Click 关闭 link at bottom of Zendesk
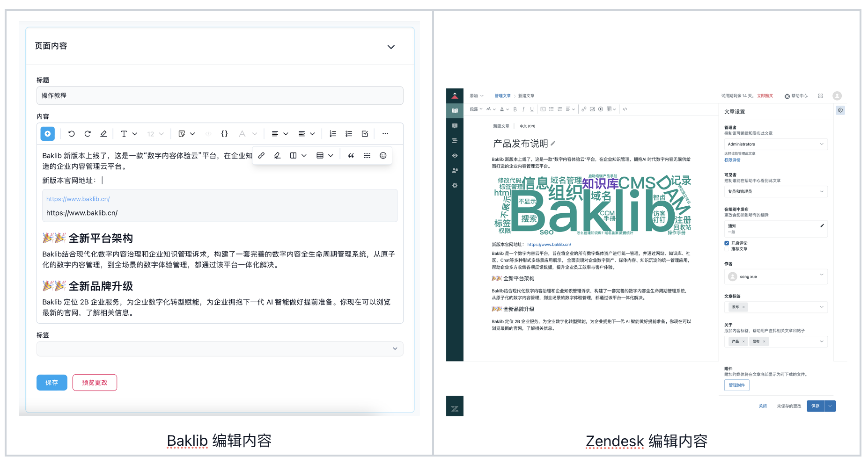Viewport: 868px width, 464px height. (763, 406)
